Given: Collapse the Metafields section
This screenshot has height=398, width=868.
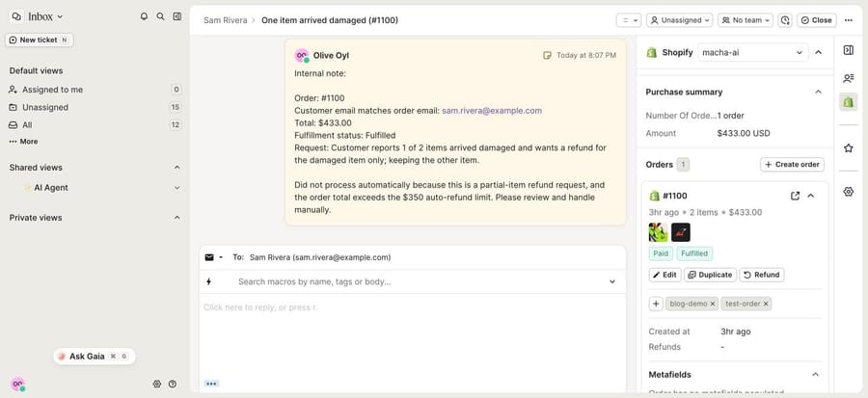Looking at the screenshot, I should [815, 375].
